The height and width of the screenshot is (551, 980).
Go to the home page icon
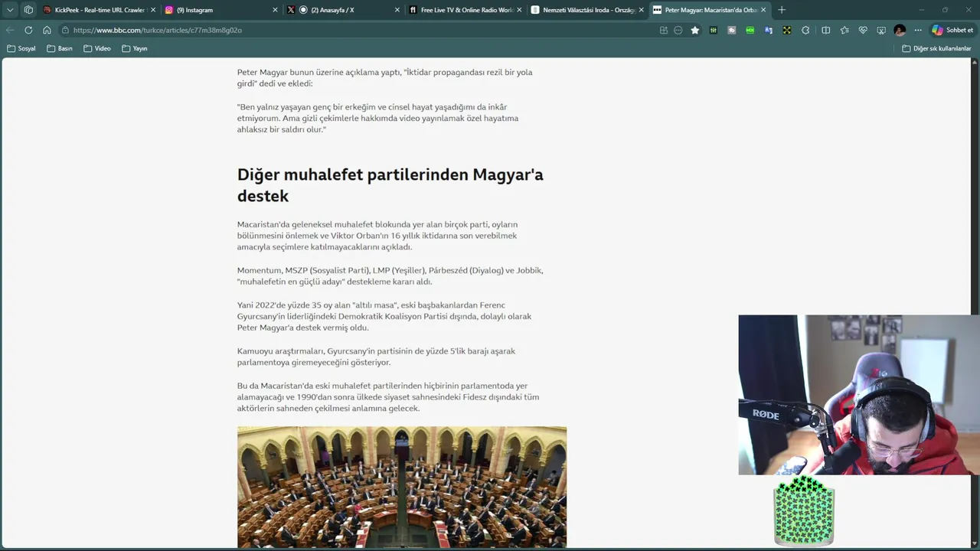coord(47,30)
